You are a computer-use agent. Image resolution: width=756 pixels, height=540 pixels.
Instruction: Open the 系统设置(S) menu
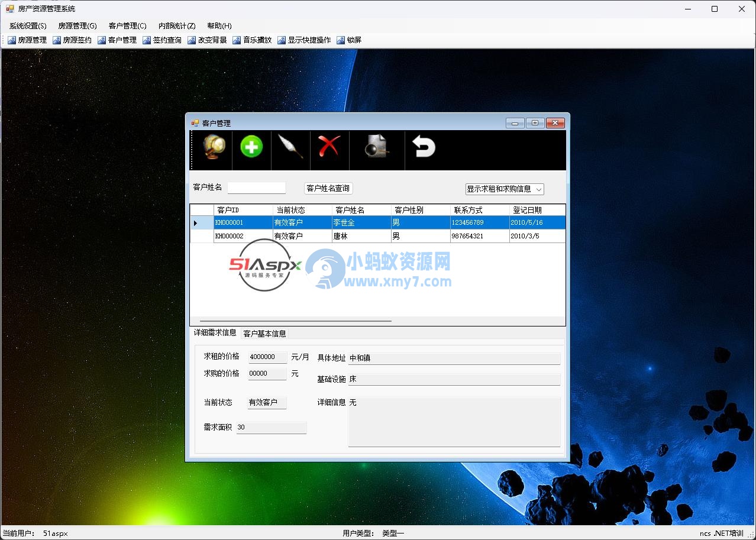pos(28,26)
